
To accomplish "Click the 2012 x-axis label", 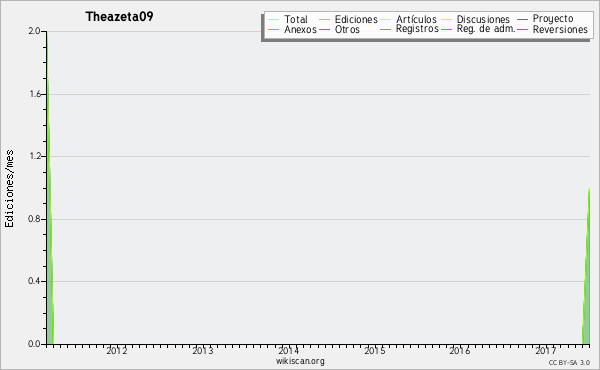I will click(117, 350).
